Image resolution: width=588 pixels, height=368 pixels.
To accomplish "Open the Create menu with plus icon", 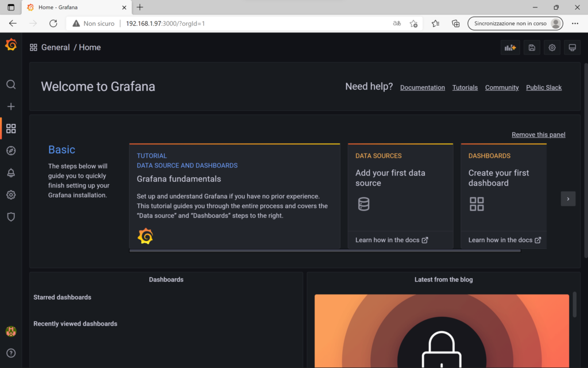I will [x=11, y=106].
